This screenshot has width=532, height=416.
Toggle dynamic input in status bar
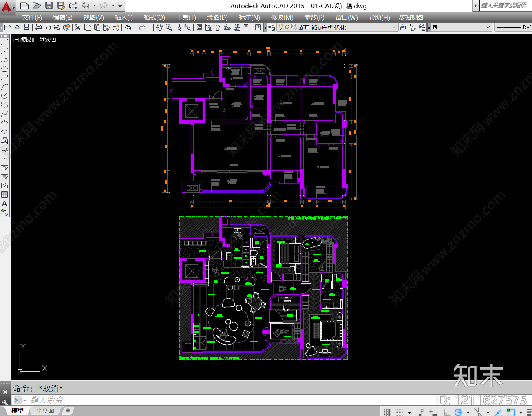tap(433, 412)
